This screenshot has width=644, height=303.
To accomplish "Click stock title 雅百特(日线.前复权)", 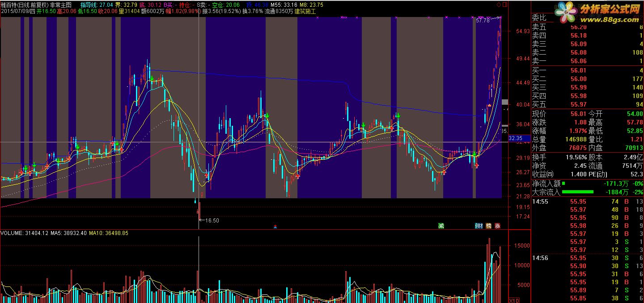I will 24,4.
